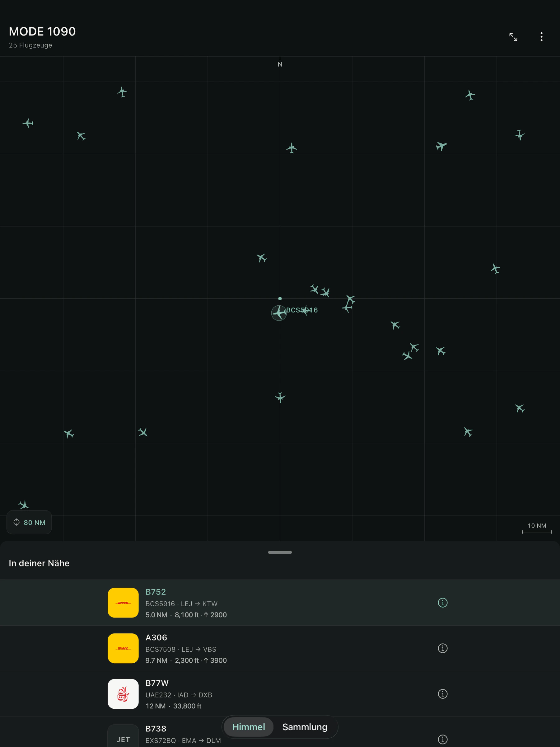Tap the 12 NM 33,800 ft details text

pyautogui.click(x=173, y=706)
